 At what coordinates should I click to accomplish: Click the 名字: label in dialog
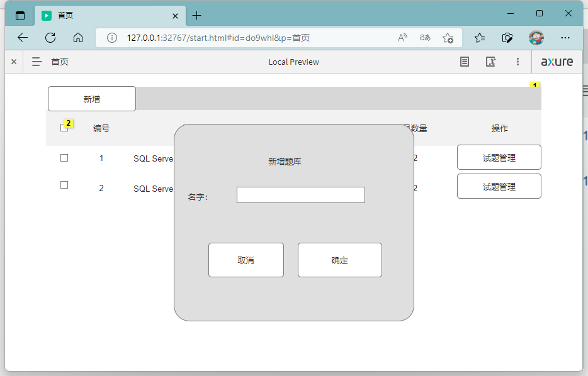click(x=198, y=197)
